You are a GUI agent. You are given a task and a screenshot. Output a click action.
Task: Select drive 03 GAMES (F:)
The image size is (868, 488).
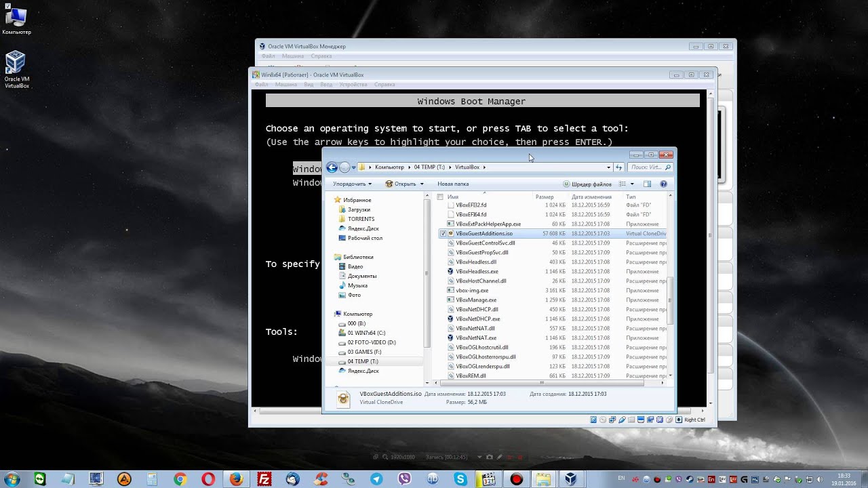[x=364, y=352]
